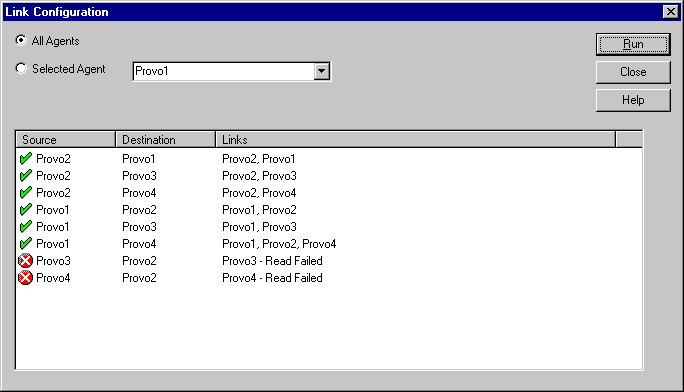Click links text 'Provo1, Provo2, Provo4'

[x=279, y=244]
